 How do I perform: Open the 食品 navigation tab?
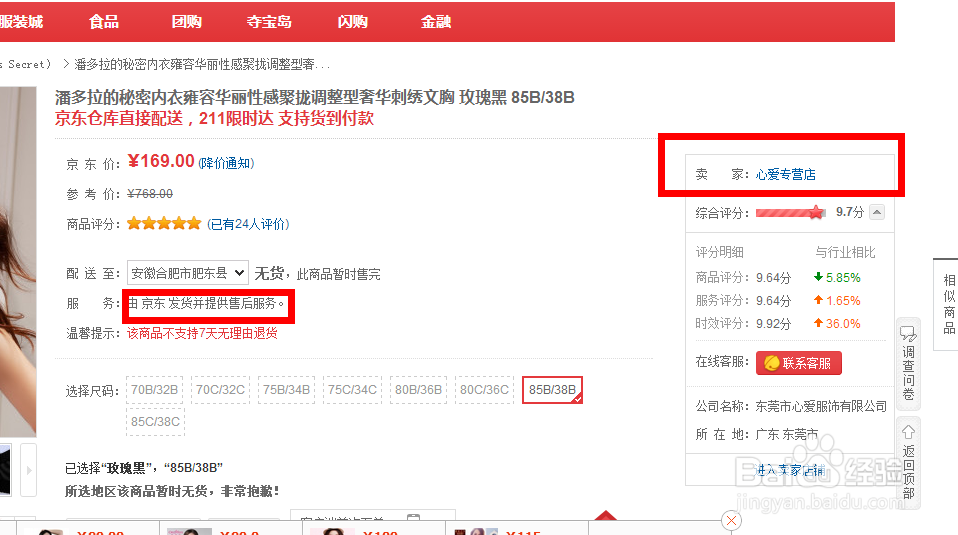[x=104, y=22]
